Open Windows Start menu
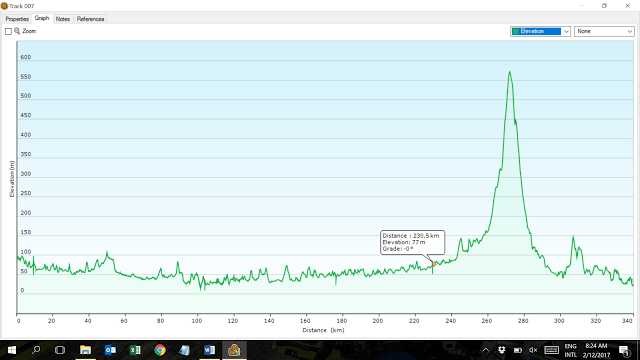The width and height of the screenshot is (640, 360). [x=11, y=350]
